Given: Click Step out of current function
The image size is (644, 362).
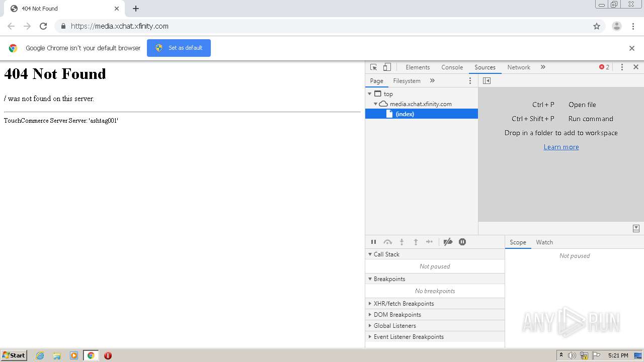Looking at the screenshot, I should [416, 242].
